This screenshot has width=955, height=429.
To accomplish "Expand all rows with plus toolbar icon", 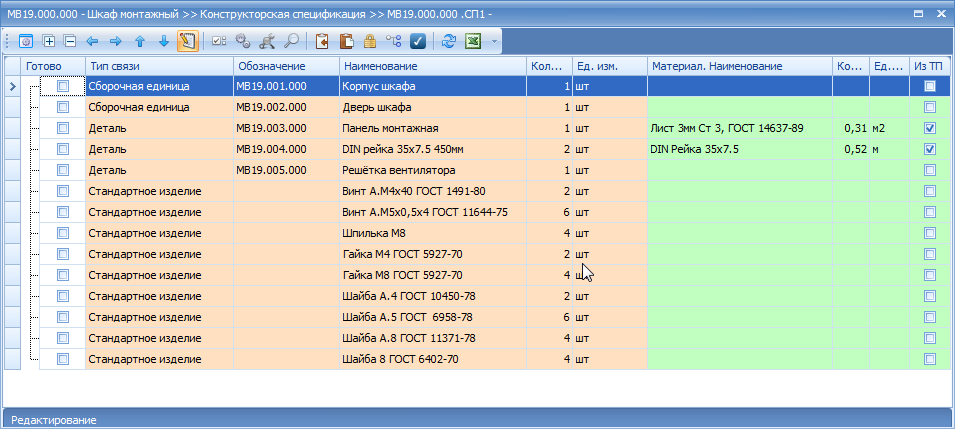I will (49, 41).
